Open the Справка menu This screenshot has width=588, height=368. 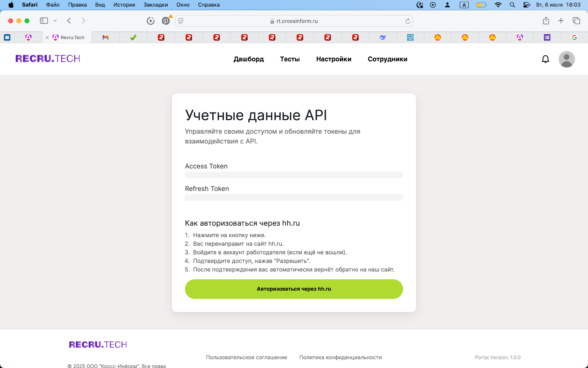tap(209, 5)
